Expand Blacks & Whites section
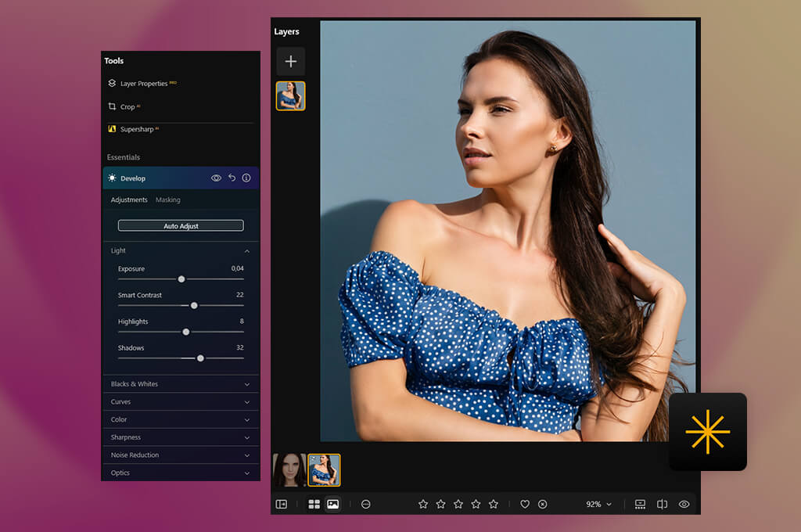 click(181, 384)
